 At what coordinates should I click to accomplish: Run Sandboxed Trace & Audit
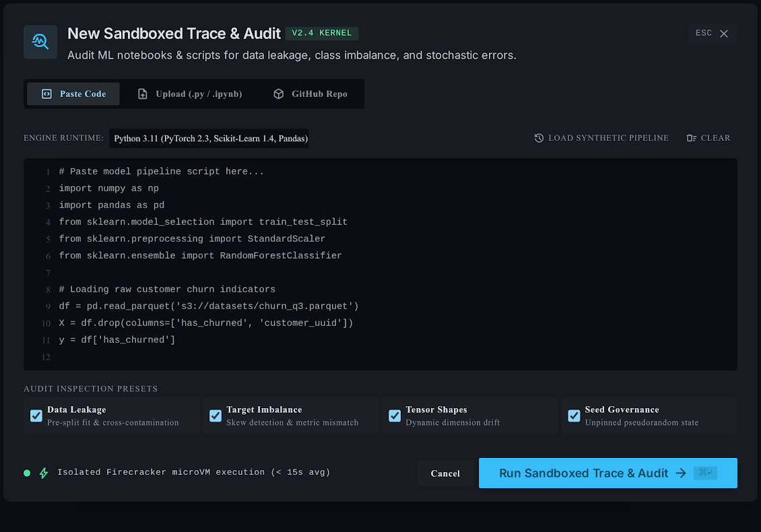[x=607, y=473]
